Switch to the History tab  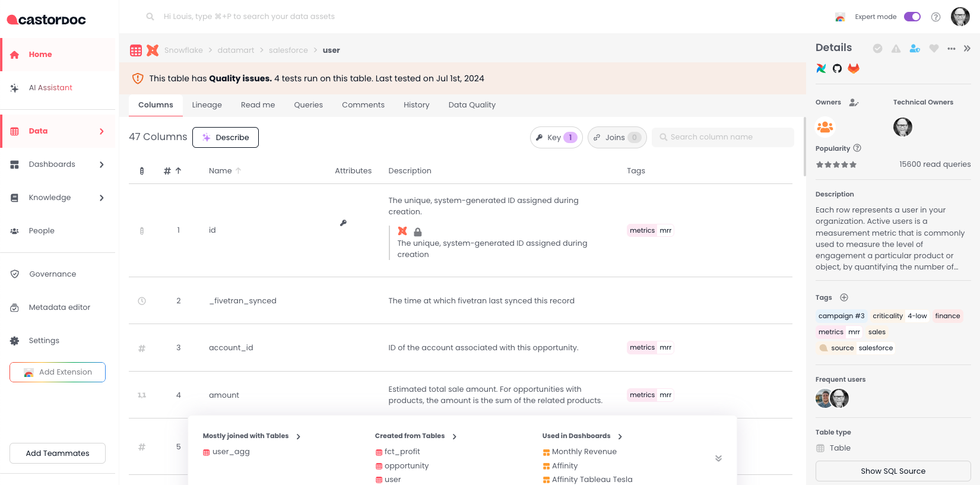click(417, 105)
